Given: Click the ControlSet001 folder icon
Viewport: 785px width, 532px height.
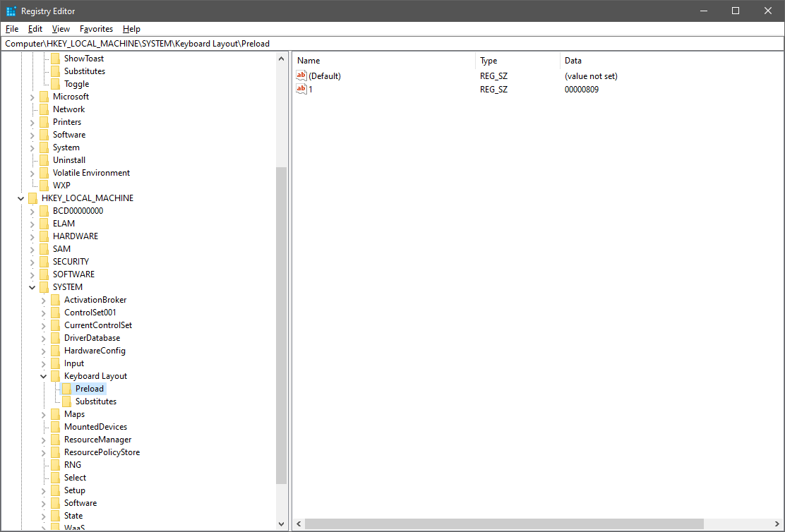Looking at the screenshot, I should [56, 313].
